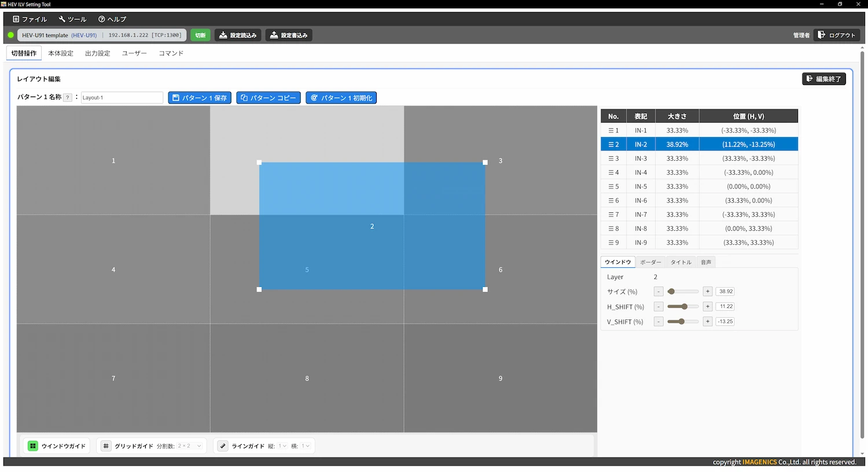Toggle the ラインガイド pencil icon
Screen dimensions: 868x472
click(x=223, y=446)
